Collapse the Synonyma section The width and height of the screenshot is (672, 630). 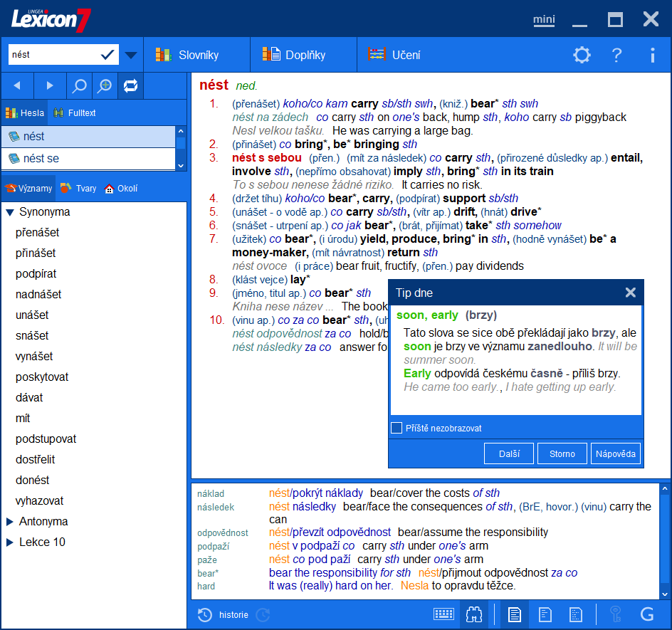[10, 211]
